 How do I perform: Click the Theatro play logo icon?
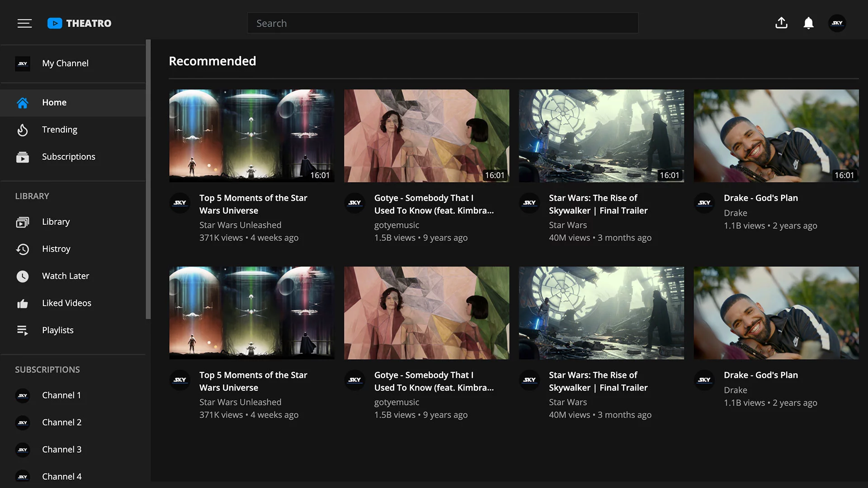[55, 23]
